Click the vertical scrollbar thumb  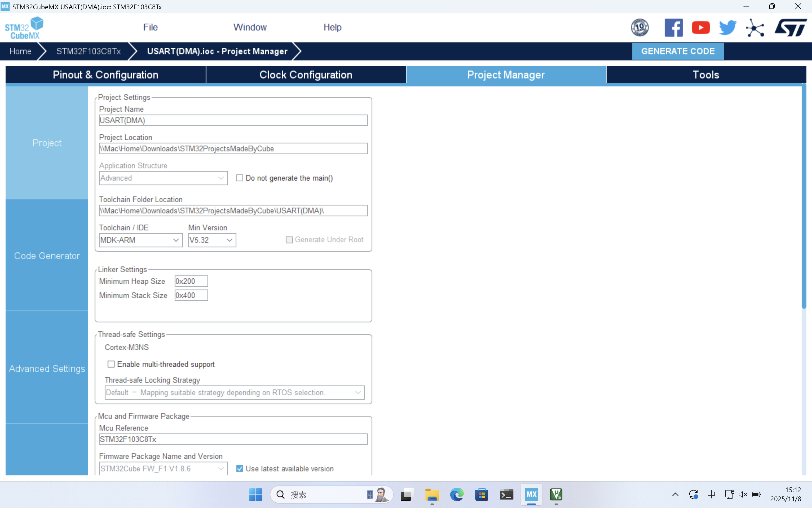click(804, 196)
